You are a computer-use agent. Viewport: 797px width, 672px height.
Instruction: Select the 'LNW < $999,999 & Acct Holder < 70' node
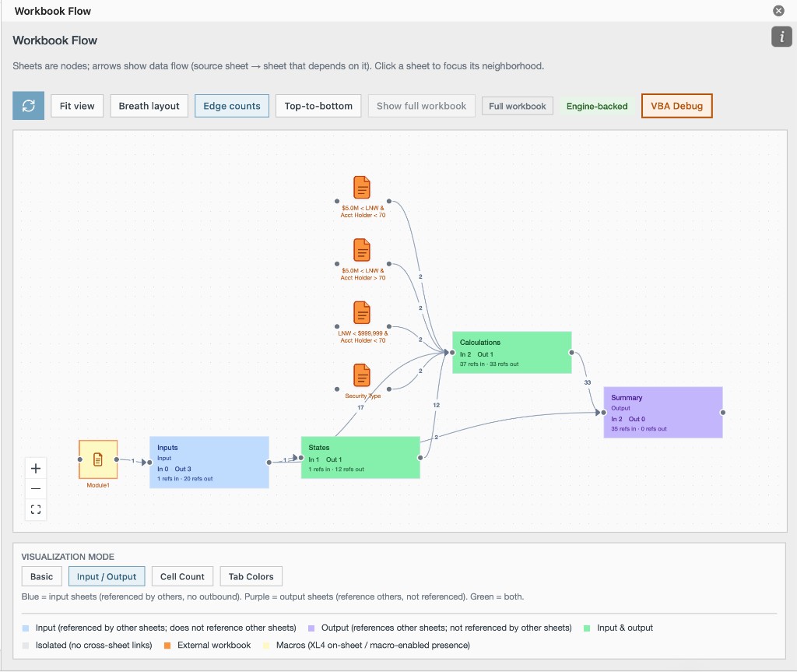(362, 313)
